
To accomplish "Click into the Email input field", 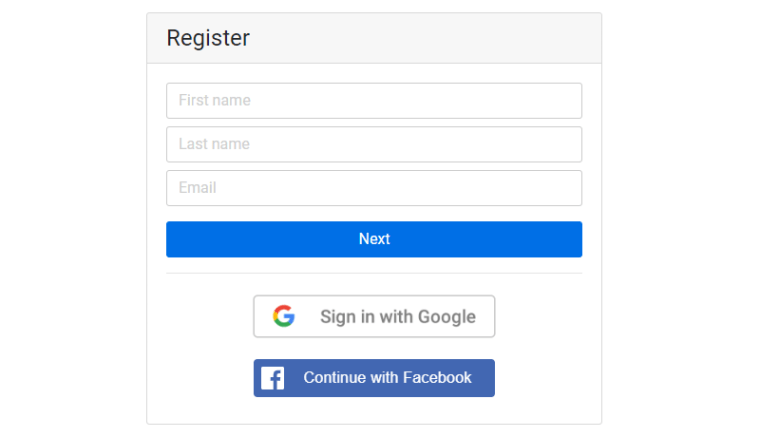I will pos(374,188).
